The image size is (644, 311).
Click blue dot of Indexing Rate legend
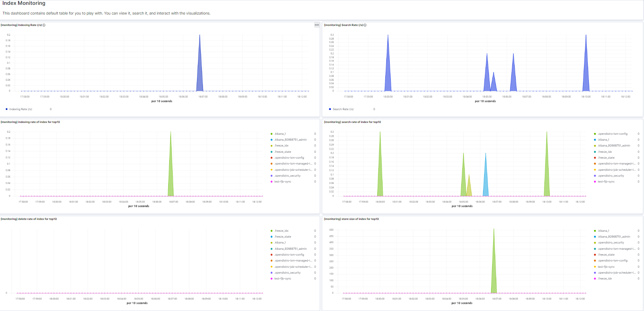click(7, 109)
